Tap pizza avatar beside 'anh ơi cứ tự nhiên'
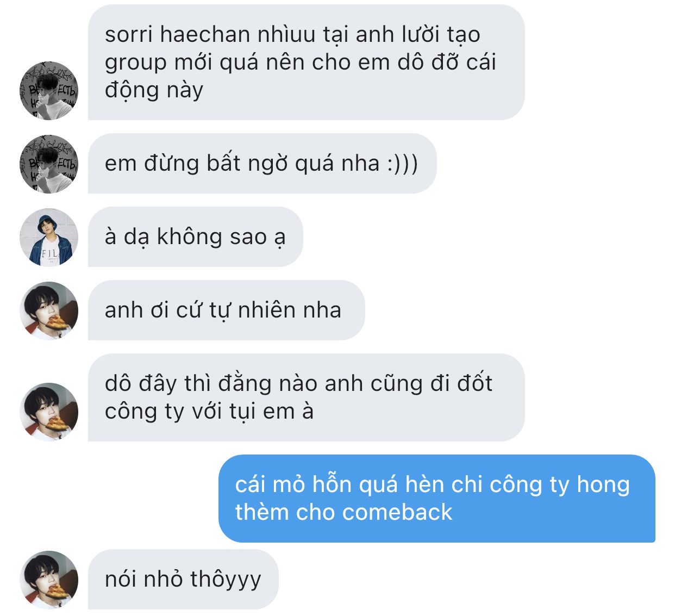The width and height of the screenshot is (675, 616). click(49, 310)
